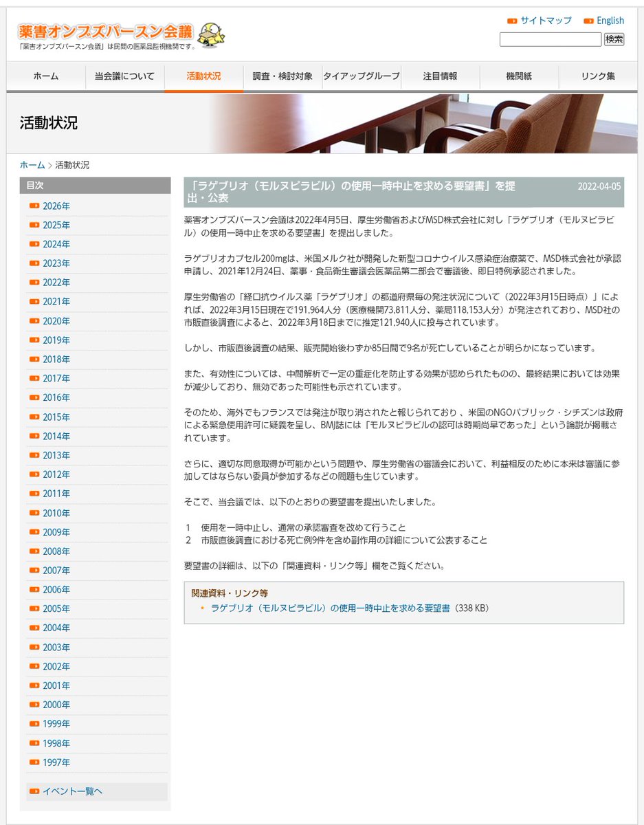
Task: Open the 2016年 archive link
Action: tap(56, 398)
